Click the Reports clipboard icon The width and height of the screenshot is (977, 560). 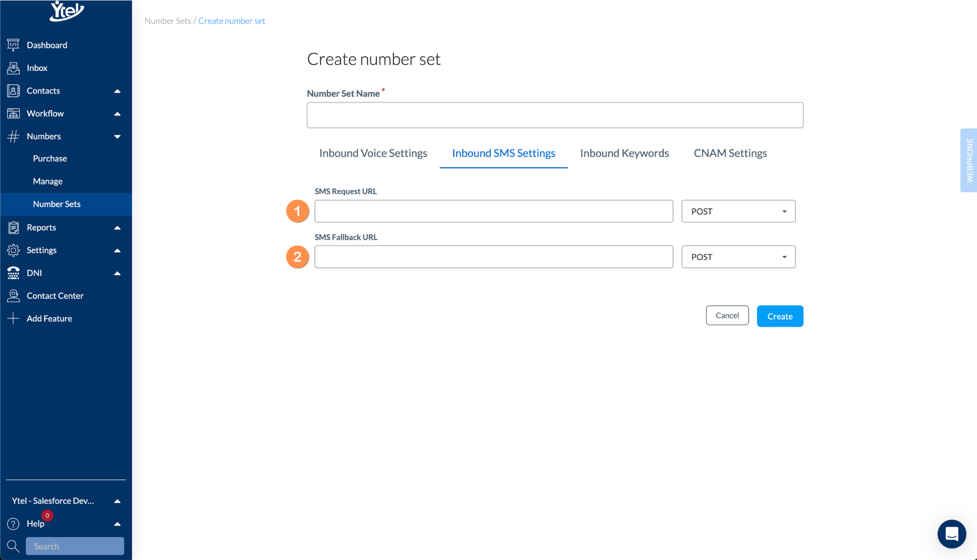pyautogui.click(x=13, y=227)
